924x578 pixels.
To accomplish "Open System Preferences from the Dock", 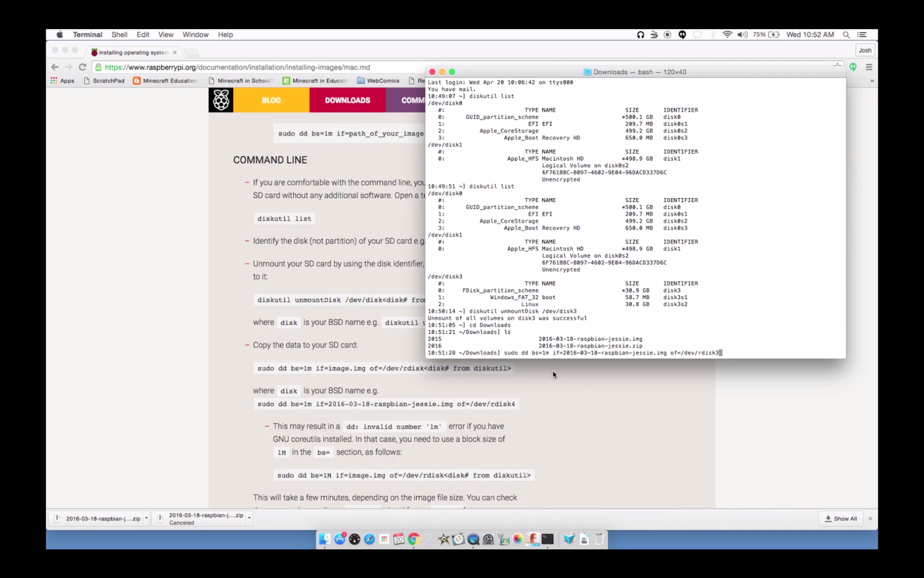I will point(488,539).
